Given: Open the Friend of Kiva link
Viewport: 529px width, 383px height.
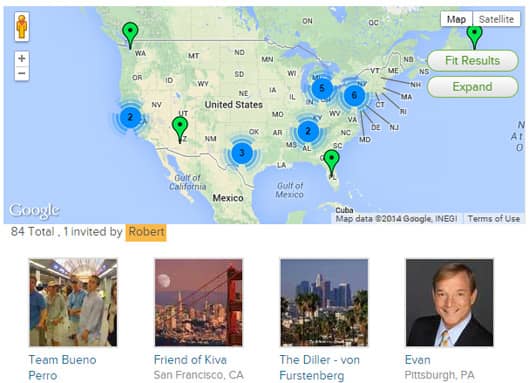Looking at the screenshot, I should (190, 360).
